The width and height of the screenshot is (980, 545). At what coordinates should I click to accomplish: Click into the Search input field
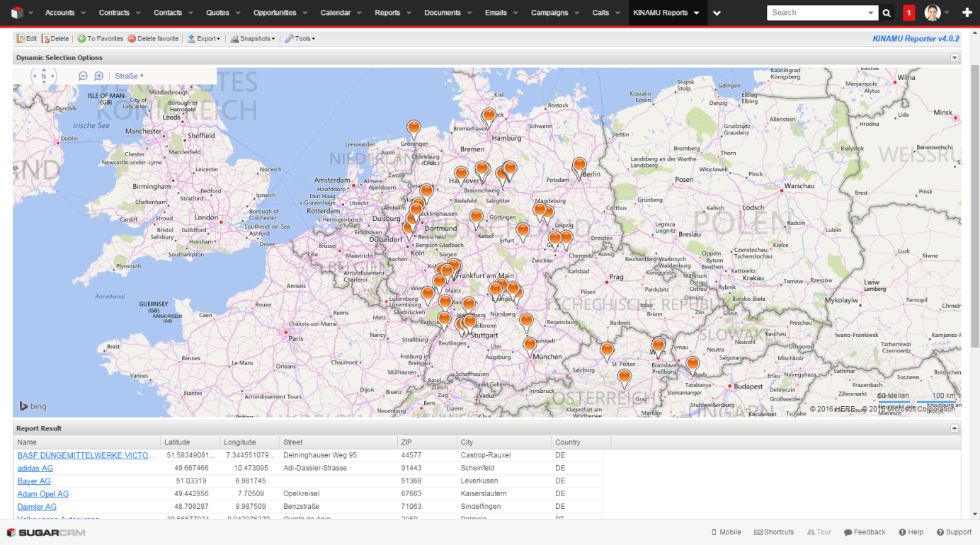[816, 13]
